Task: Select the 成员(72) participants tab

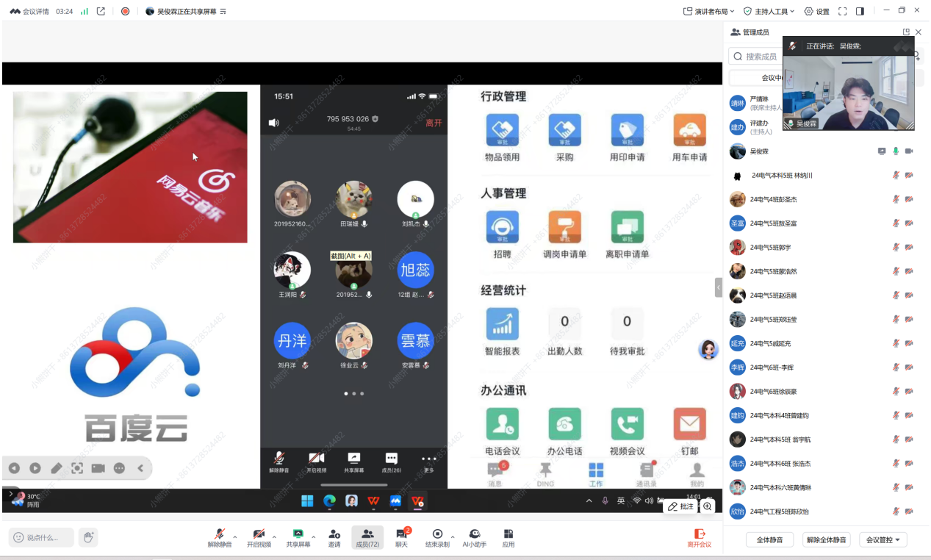Action: [367, 537]
